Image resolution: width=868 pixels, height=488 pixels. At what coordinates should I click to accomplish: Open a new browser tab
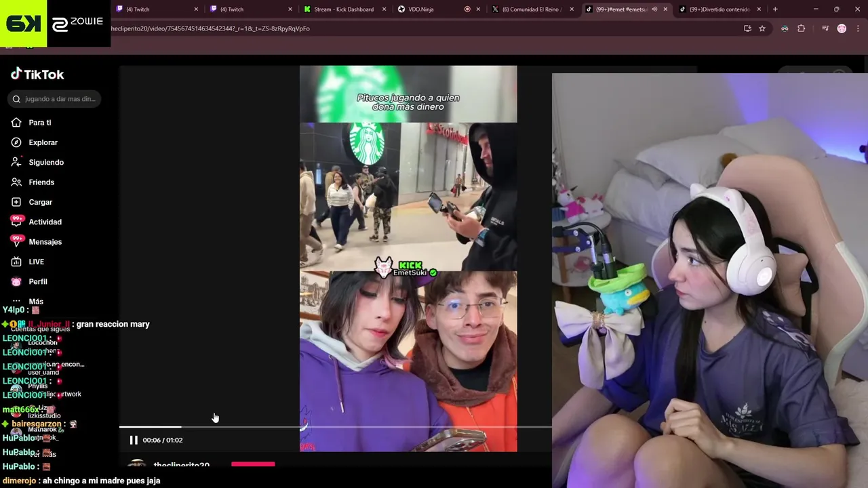[x=775, y=9]
